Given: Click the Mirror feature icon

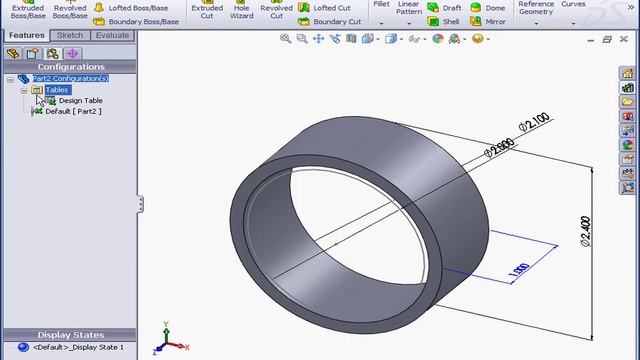Looking at the screenshot, I should 476,22.
